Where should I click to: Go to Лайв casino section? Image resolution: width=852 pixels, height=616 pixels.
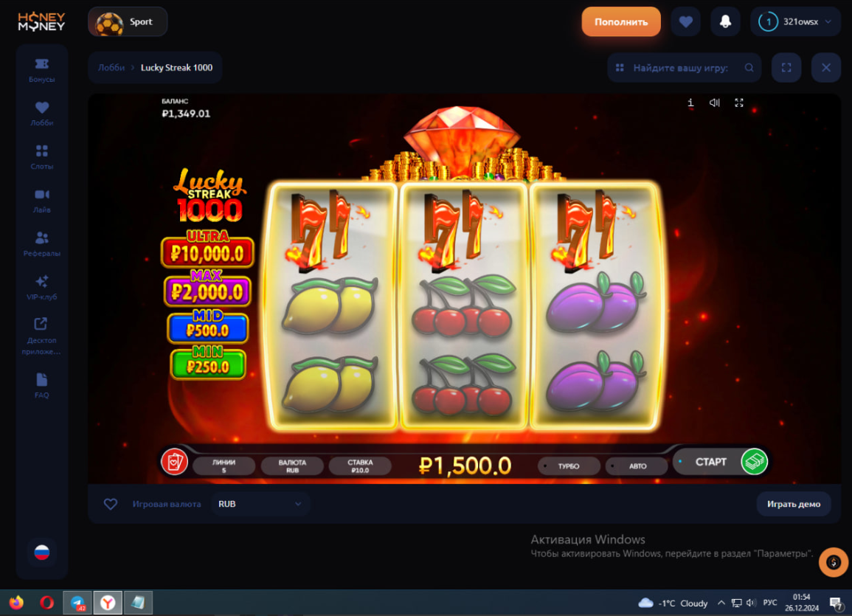click(42, 201)
